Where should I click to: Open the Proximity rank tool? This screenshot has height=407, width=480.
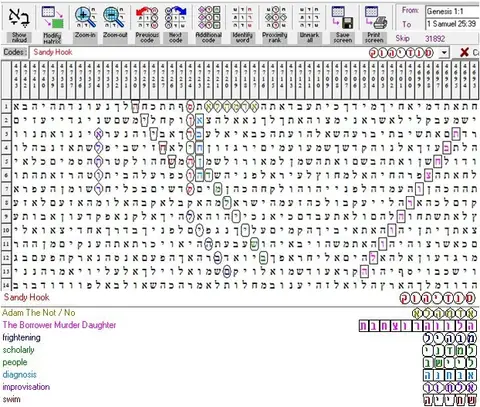(275, 17)
